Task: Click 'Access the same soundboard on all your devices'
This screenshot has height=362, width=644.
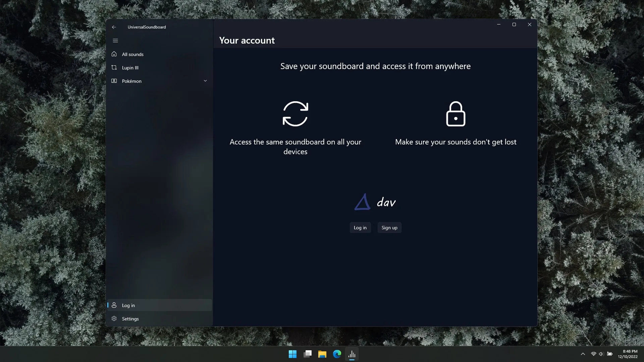Action: click(x=296, y=147)
